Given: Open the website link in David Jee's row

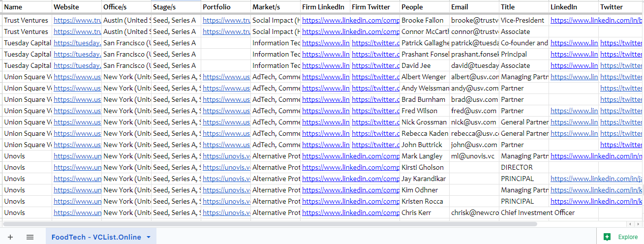Looking at the screenshot, I should (77, 65).
